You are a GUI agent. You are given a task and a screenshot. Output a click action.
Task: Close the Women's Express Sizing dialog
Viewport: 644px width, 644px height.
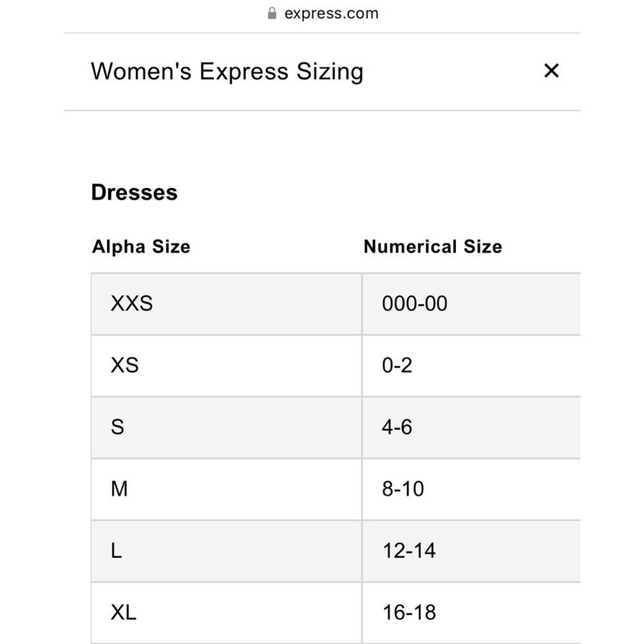(551, 71)
